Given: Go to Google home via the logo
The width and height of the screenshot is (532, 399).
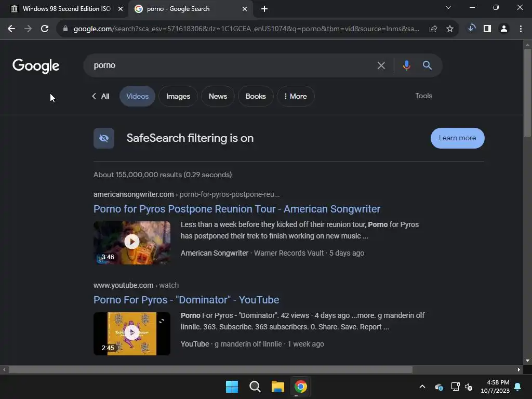Looking at the screenshot, I should coord(36,66).
